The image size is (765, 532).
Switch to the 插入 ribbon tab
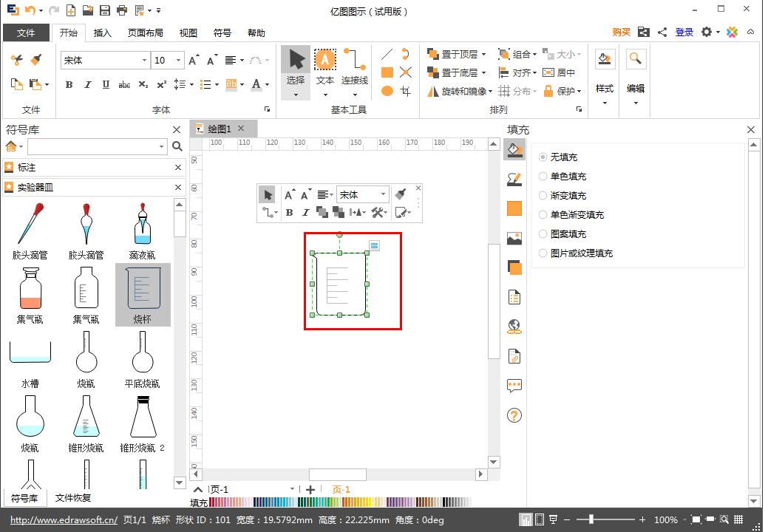[102, 33]
